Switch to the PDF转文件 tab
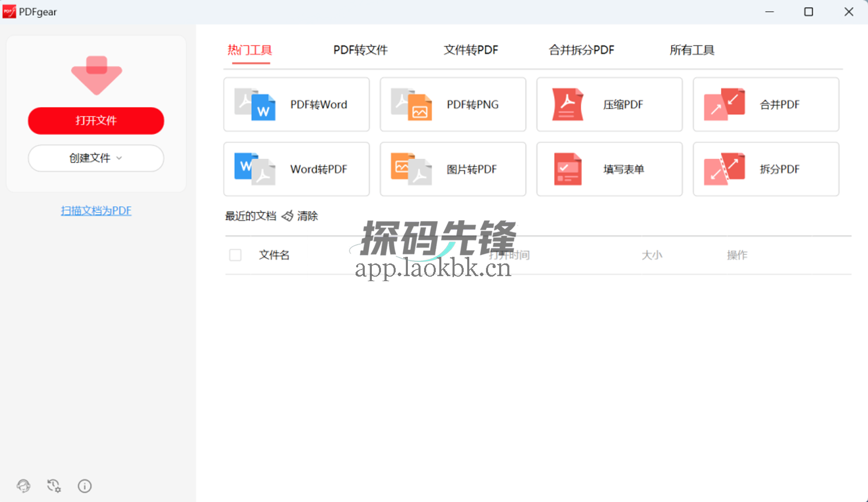The image size is (868, 502). [360, 50]
